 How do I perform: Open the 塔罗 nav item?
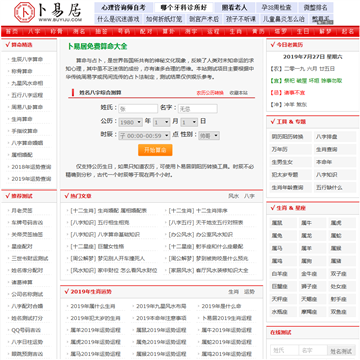(280, 32)
